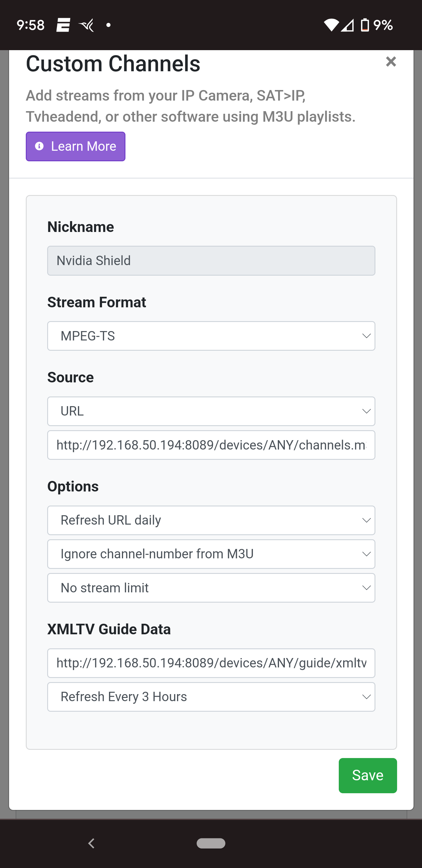The width and height of the screenshot is (422, 868).
Task: Open the No stream limit dropdown
Action: pyautogui.click(x=211, y=588)
